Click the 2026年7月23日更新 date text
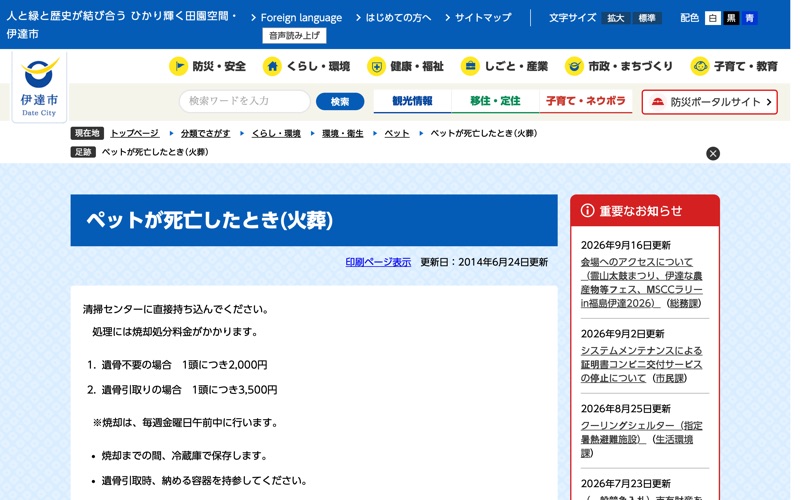The image size is (800, 500). [x=626, y=484]
